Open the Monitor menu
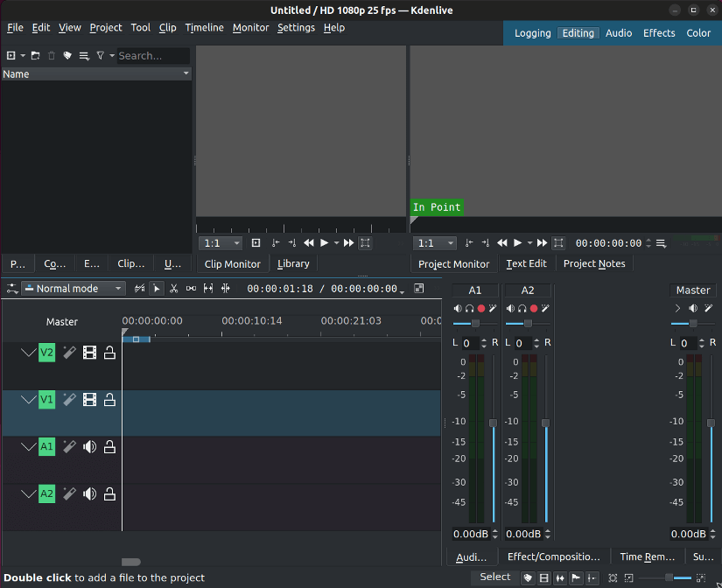This screenshot has height=588, width=722. coord(250,28)
